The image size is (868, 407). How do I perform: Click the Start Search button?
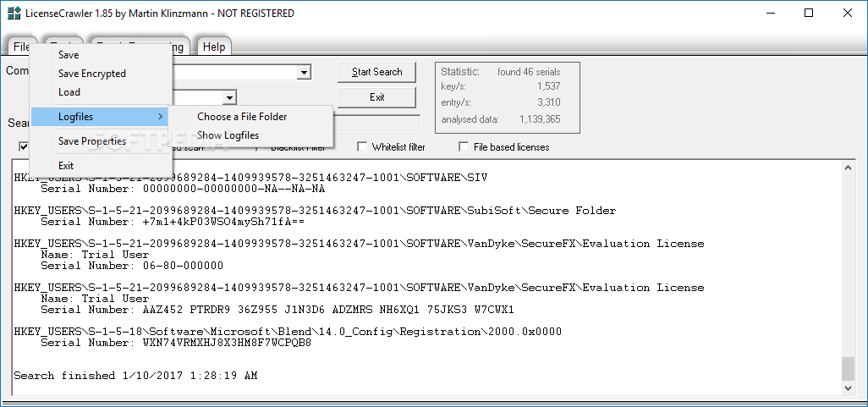click(x=377, y=72)
